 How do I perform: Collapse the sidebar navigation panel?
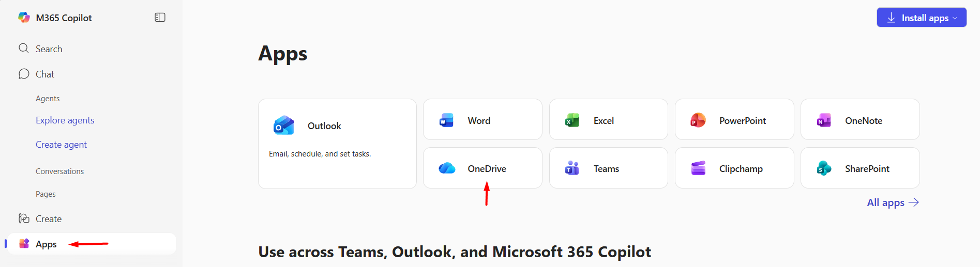[x=160, y=18]
